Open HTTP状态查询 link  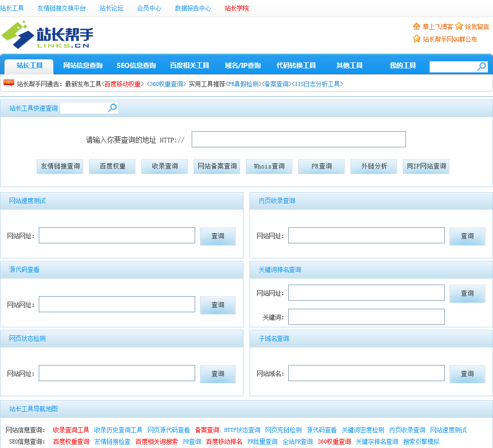tap(242, 430)
